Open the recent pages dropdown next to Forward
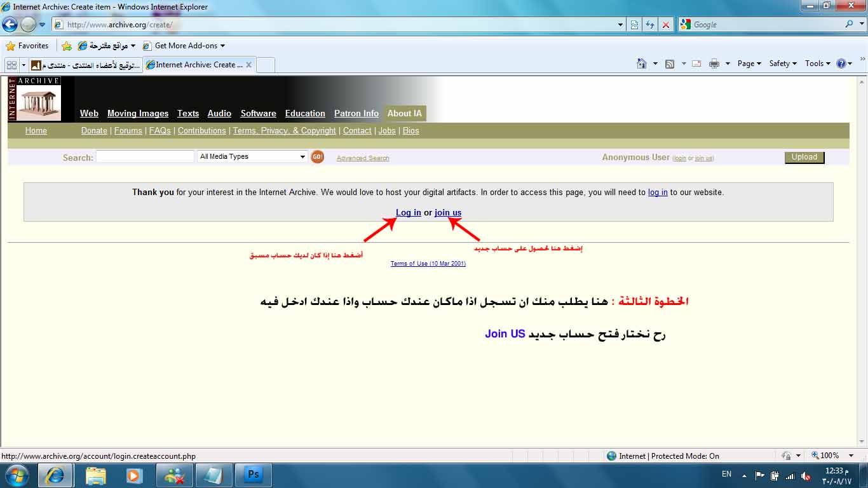 pos(43,24)
